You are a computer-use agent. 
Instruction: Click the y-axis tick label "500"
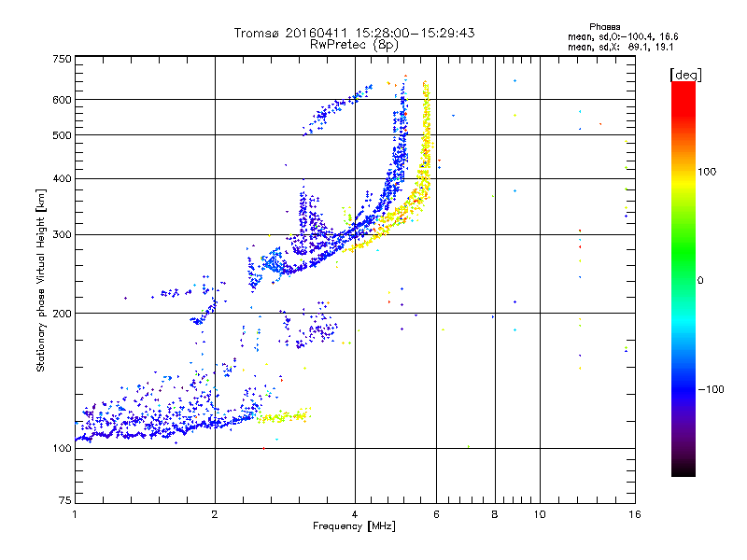[x=62, y=135]
